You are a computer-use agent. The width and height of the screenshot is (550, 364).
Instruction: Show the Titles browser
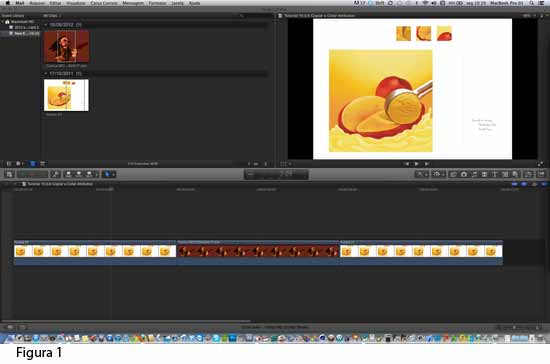click(495, 174)
